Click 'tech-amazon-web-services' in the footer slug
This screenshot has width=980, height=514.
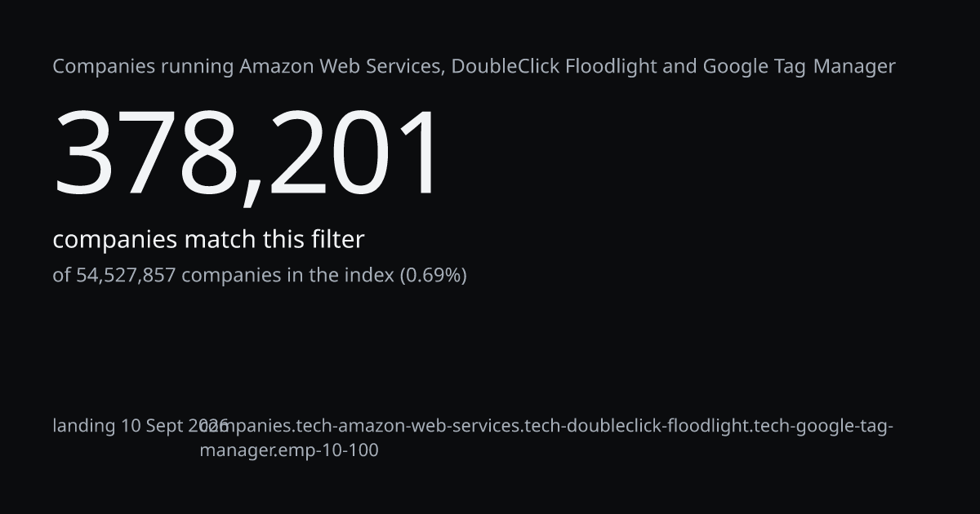[408, 426]
